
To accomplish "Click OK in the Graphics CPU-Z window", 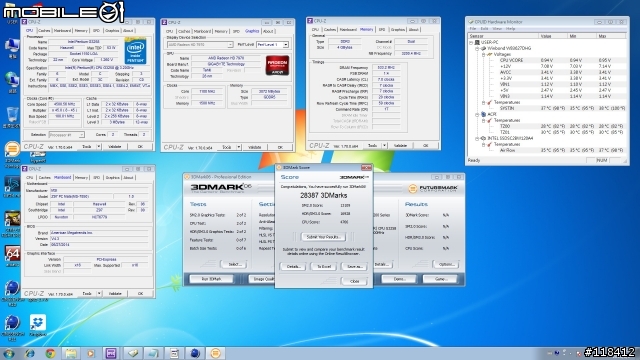I will 280,147.
